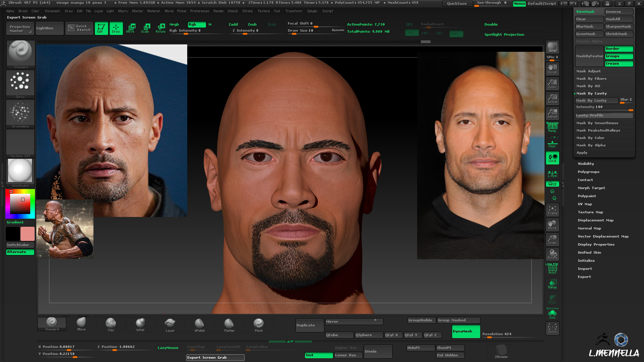Select the Flatten brush at bottom

click(229, 325)
